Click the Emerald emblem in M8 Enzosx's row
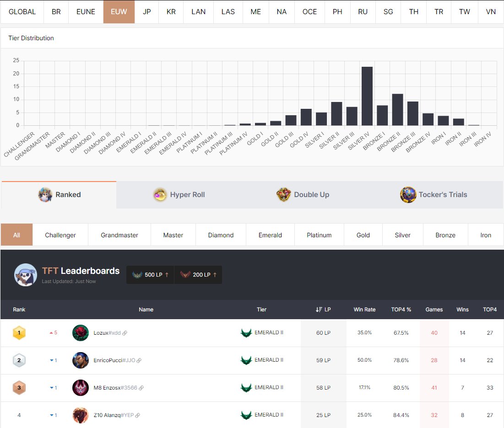 point(246,388)
